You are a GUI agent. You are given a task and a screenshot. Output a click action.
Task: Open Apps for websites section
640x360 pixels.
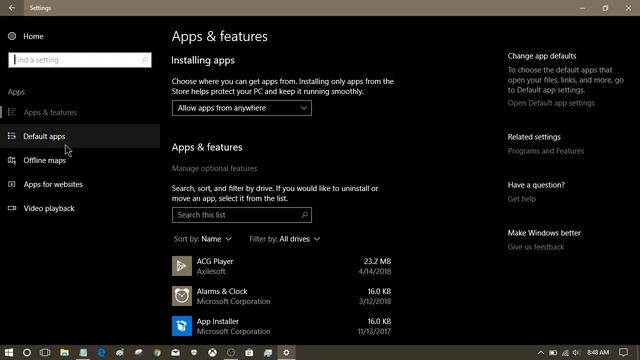(80, 184)
